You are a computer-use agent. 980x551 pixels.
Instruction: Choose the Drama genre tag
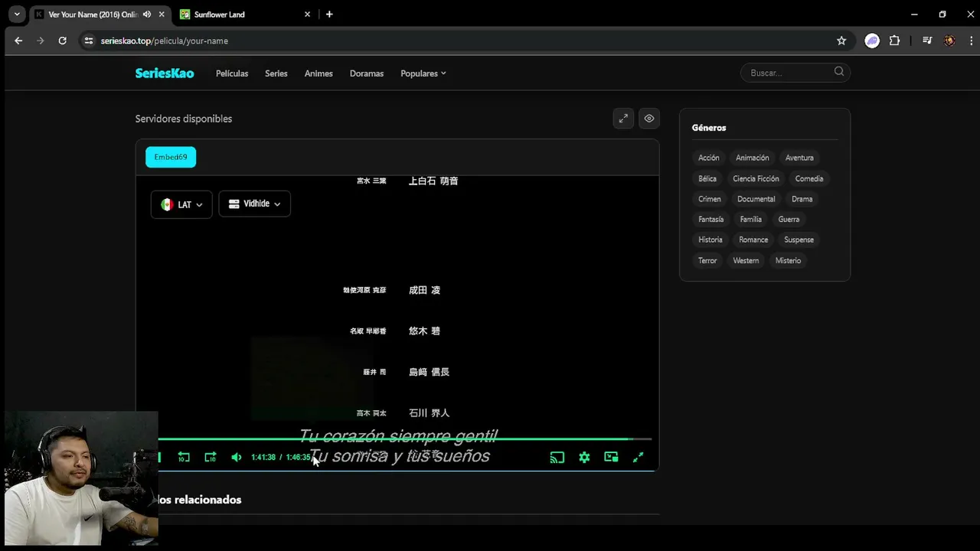[x=802, y=199]
